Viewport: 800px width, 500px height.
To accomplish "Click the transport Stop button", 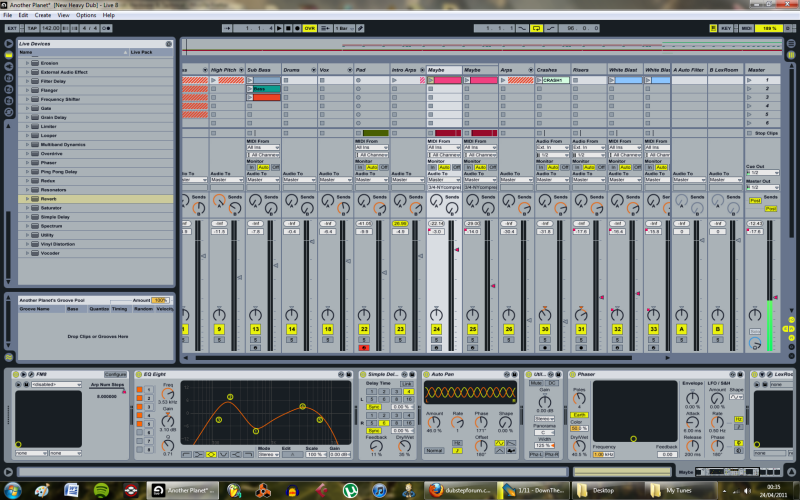I will [x=288, y=29].
